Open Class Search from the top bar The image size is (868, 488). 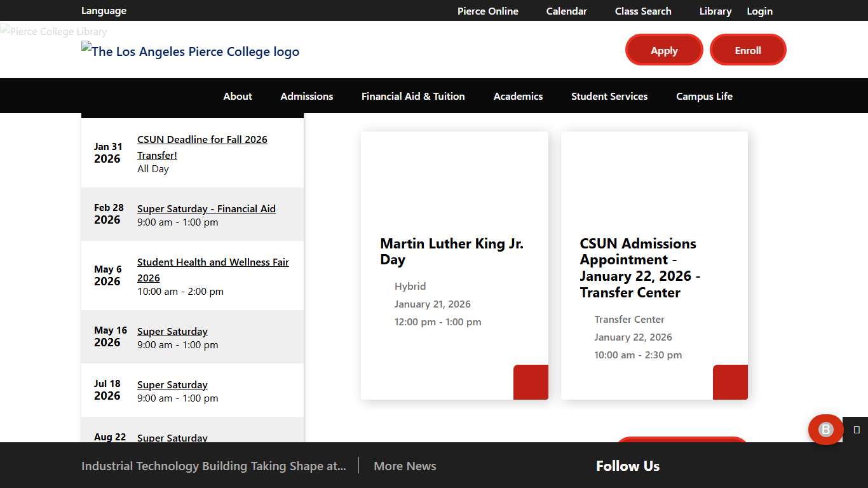point(643,11)
